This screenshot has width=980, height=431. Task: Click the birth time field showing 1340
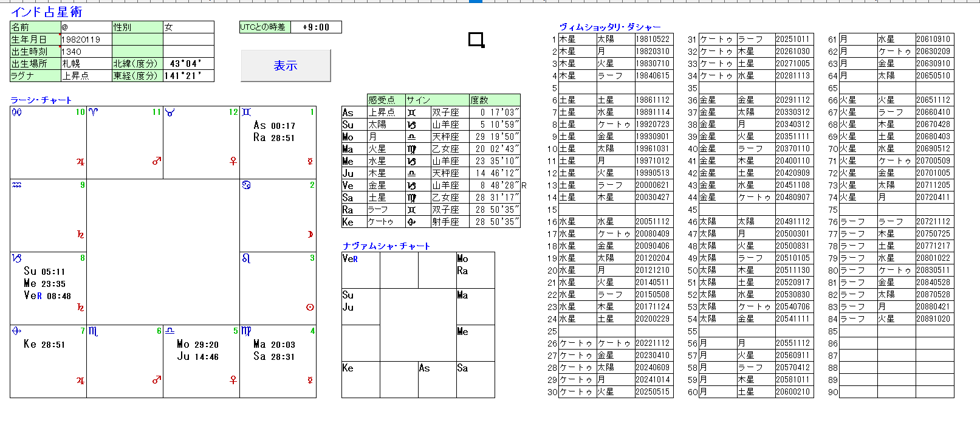[86, 52]
